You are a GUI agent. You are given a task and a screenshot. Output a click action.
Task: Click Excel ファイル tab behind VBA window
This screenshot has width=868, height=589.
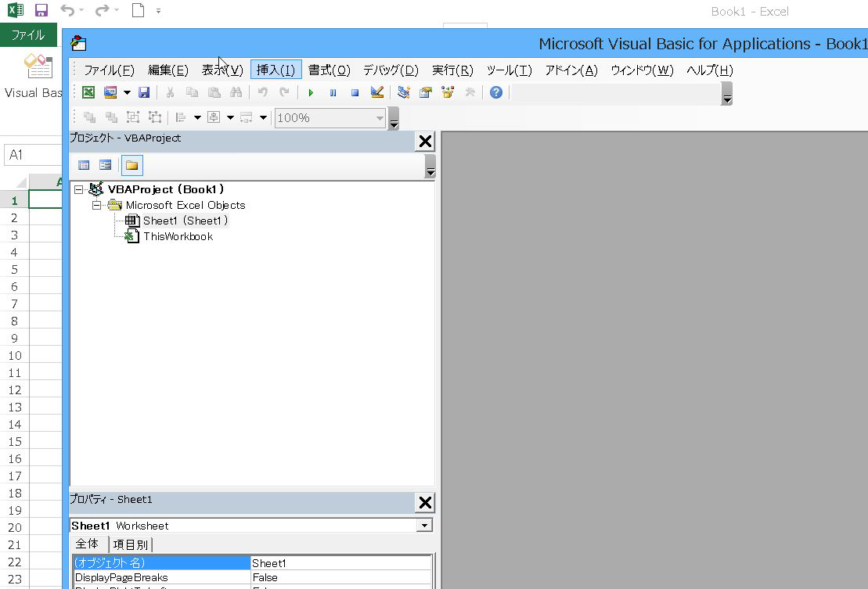(x=28, y=35)
